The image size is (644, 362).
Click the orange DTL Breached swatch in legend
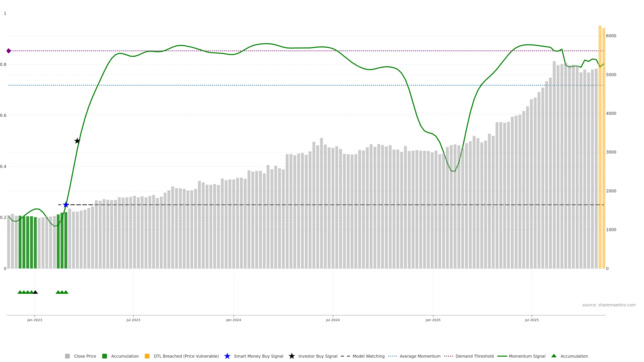click(147, 356)
